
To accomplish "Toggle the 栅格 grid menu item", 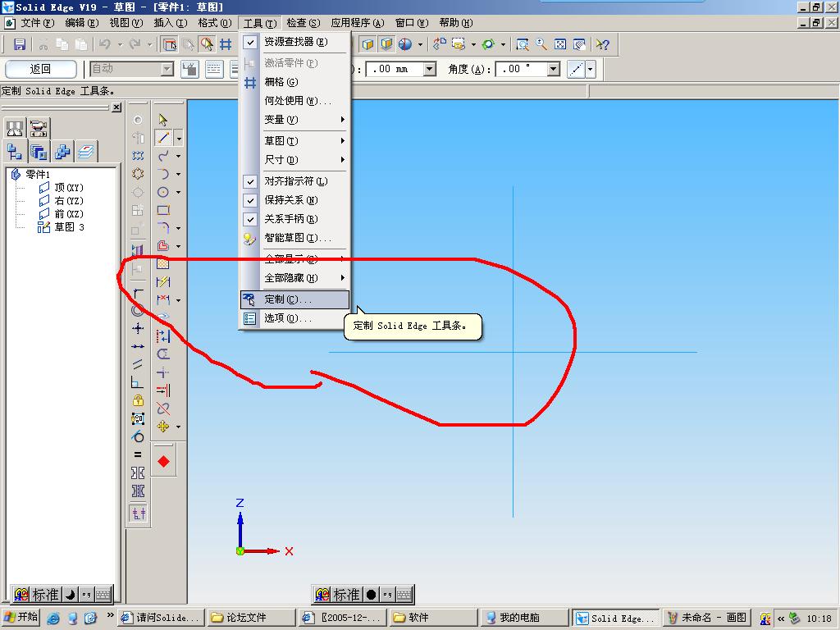I will coord(294,82).
